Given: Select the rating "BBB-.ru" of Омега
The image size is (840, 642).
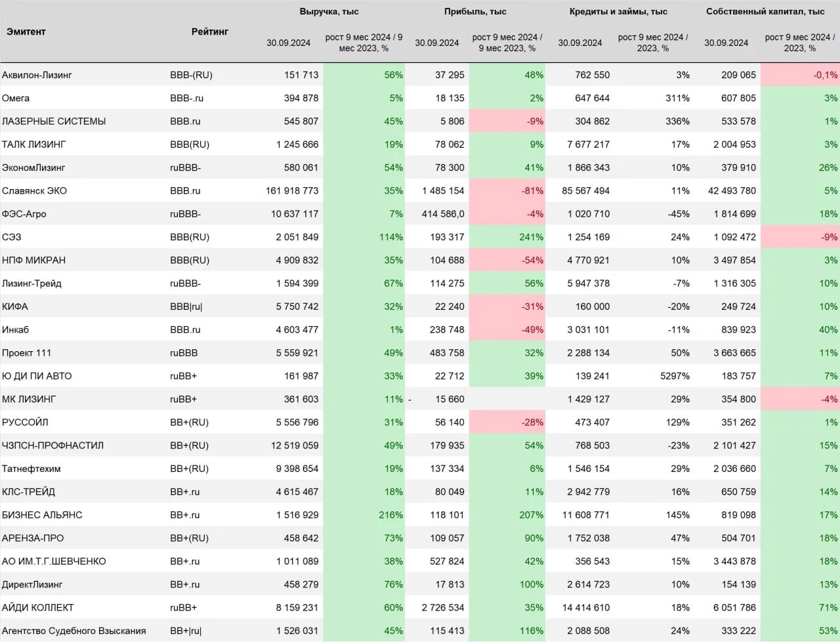Looking at the screenshot, I should coord(187,98).
